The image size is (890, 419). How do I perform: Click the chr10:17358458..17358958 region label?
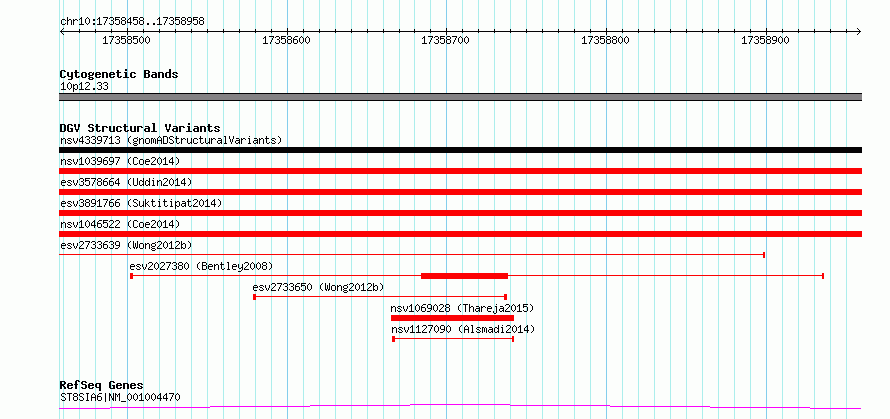[132, 22]
